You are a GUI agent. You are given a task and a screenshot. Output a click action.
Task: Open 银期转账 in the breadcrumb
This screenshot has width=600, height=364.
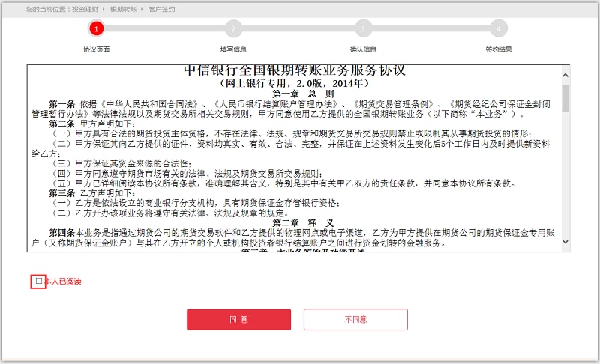123,9
